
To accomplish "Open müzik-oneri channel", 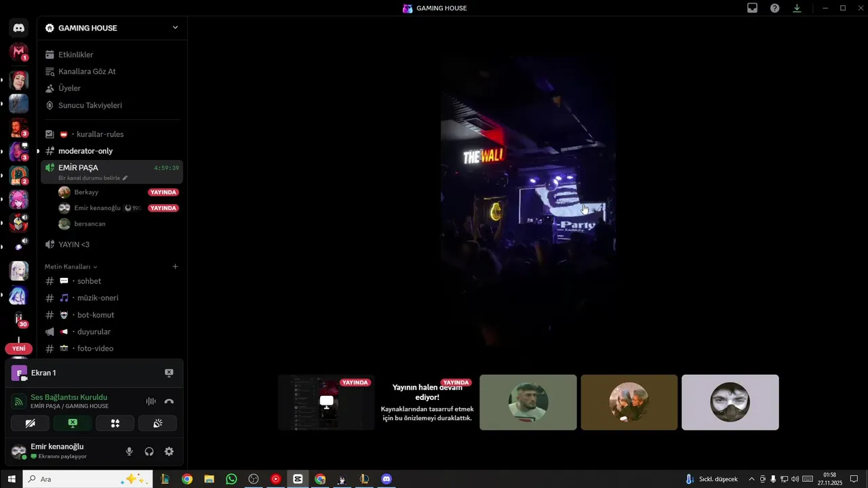I will point(112,298).
